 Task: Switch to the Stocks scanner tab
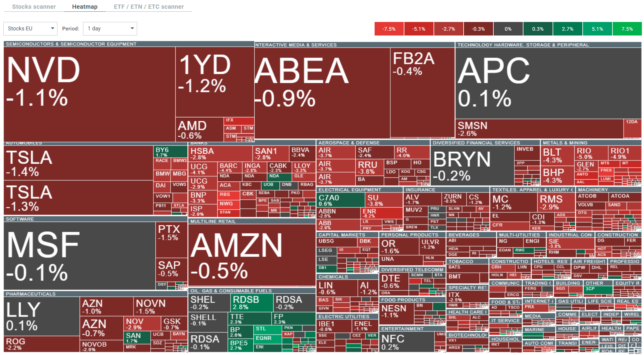(34, 7)
